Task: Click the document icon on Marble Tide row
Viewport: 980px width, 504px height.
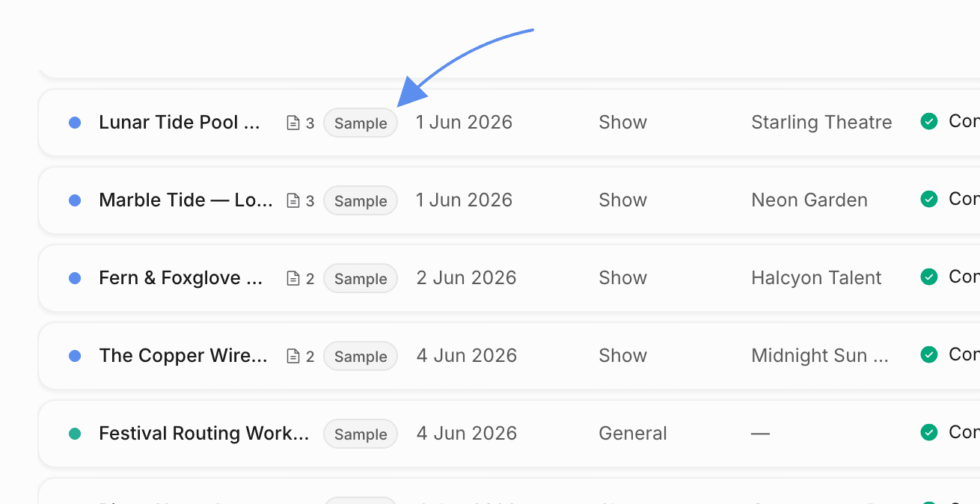Action: pyautogui.click(x=293, y=200)
